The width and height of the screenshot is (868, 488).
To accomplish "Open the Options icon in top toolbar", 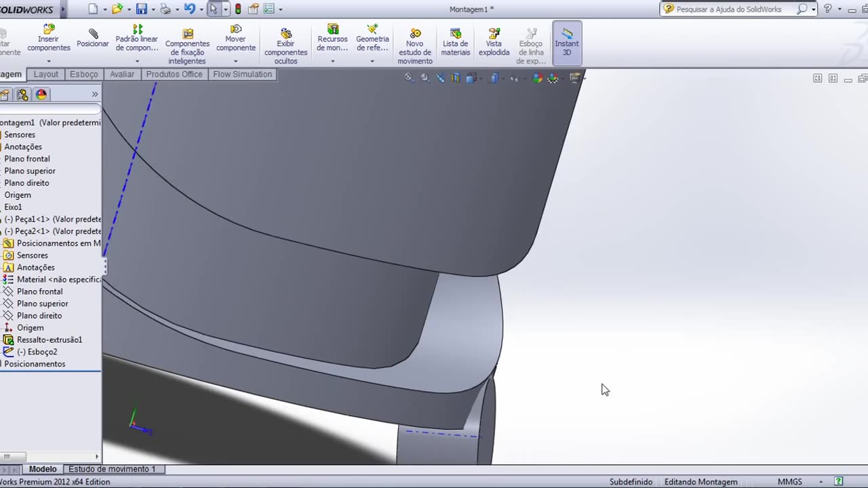I will (269, 9).
